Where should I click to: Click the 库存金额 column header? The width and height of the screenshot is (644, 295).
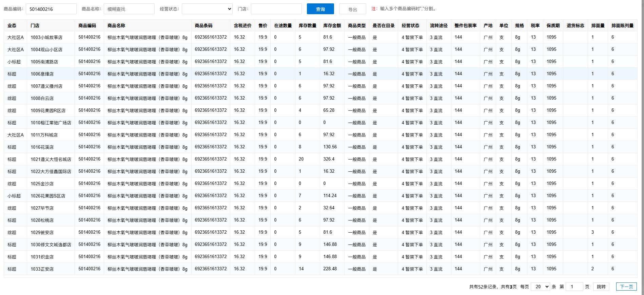(332, 26)
